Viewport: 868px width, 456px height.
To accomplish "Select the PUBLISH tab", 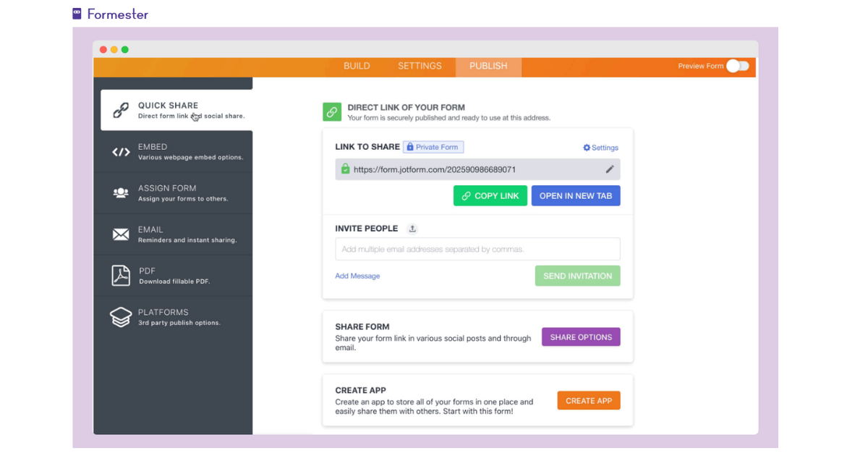I will pos(488,65).
